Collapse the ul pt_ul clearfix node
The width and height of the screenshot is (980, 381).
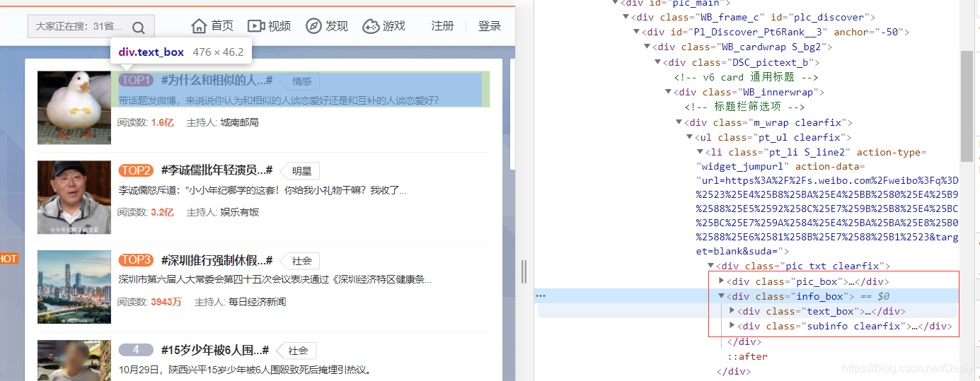tap(690, 137)
